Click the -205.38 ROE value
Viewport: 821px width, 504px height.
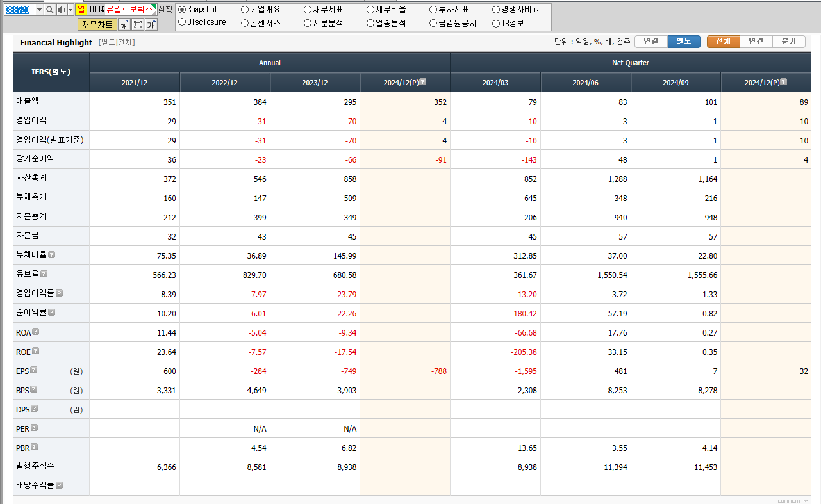(x=524, y=352)
